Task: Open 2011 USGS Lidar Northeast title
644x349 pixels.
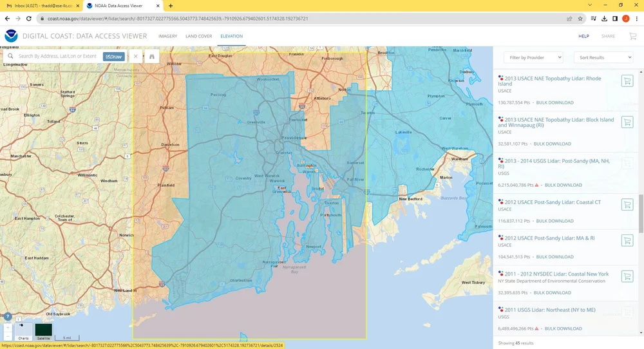Action: [x=550, y=310]
